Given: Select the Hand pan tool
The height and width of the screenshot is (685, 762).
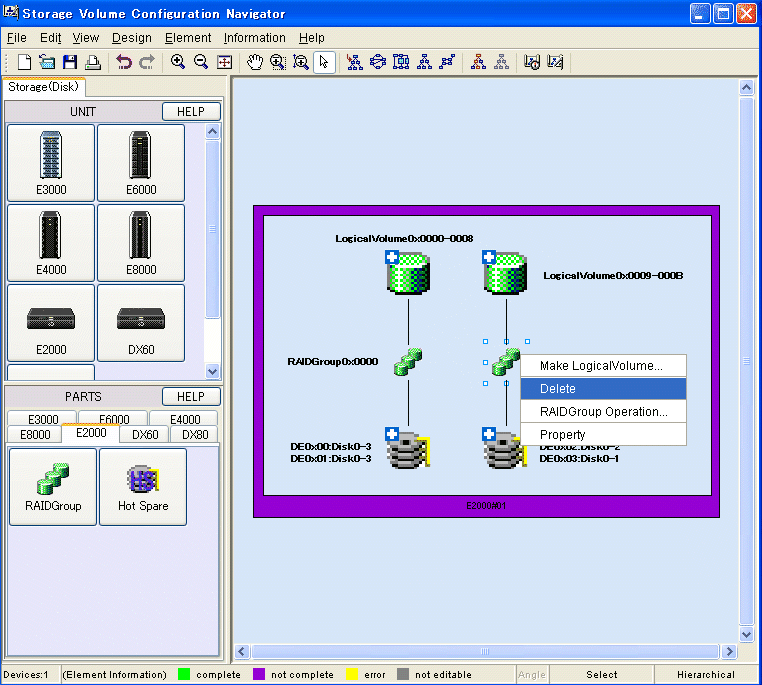Looking at the screenshot, I should (x=255, y=62).
